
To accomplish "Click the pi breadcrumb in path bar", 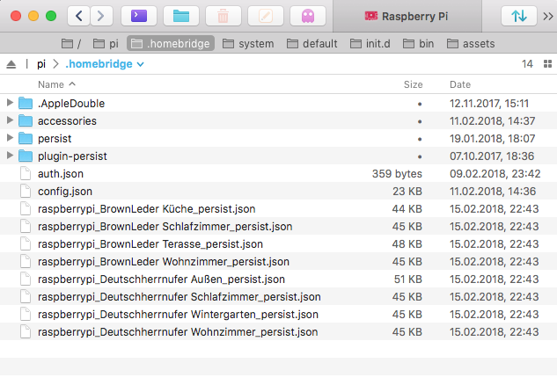I will point(41,64).
